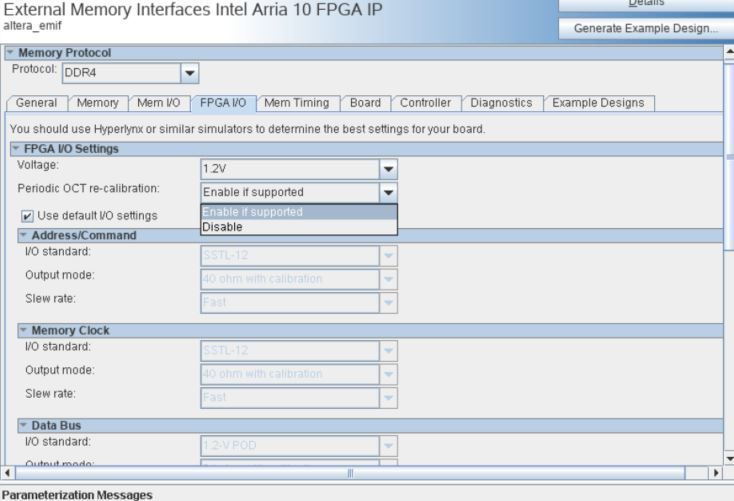Screen dimensions: 734x501
Task: Click the 'Periodic OCT re-calibration:' label
Action: (88, 188)
